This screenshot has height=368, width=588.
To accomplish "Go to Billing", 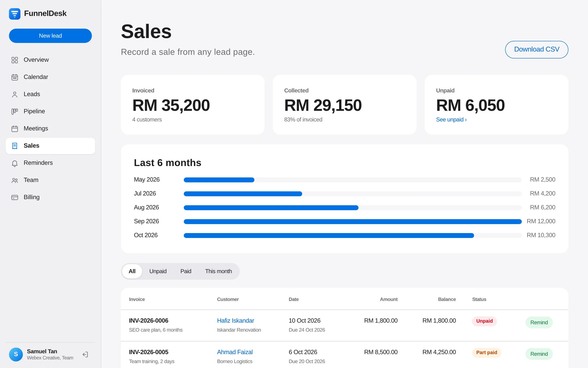I will pyautogui.click(x=50, y=197).
